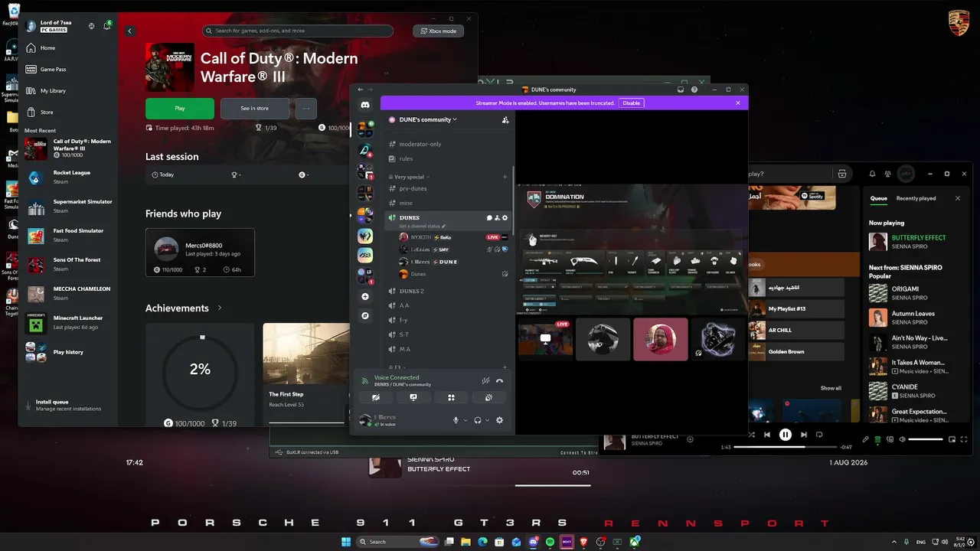Select the Queue tab in Spotify

pyautogui.click(x=878, y=198)
